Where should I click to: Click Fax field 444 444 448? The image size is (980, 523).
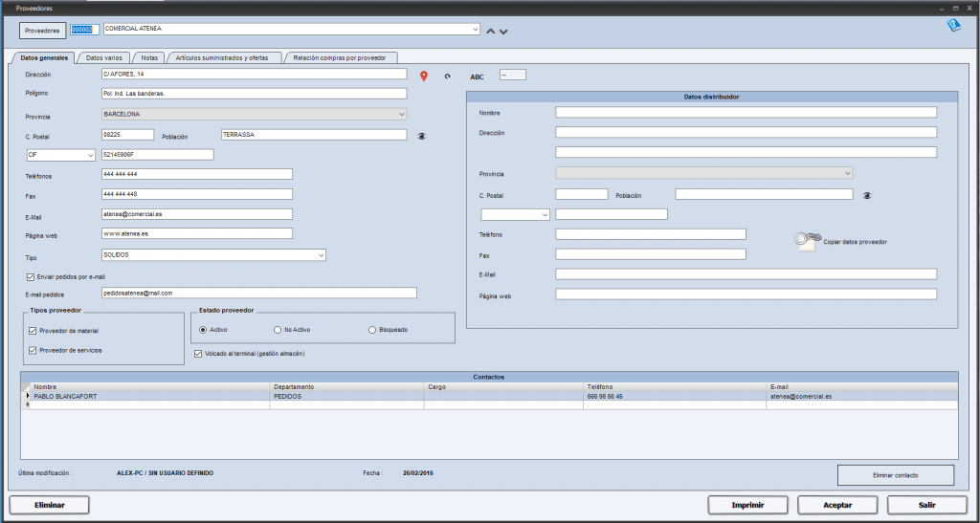(197, 194)
